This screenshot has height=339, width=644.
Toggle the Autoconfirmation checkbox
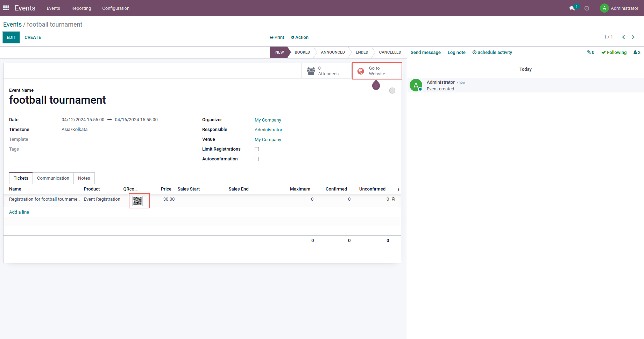(257, 159)
